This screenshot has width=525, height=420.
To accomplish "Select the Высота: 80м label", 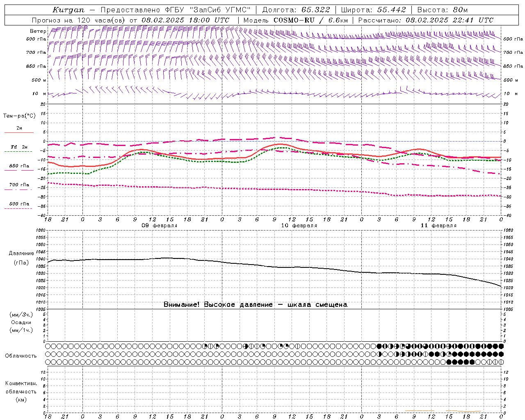I will pos(442,10).
